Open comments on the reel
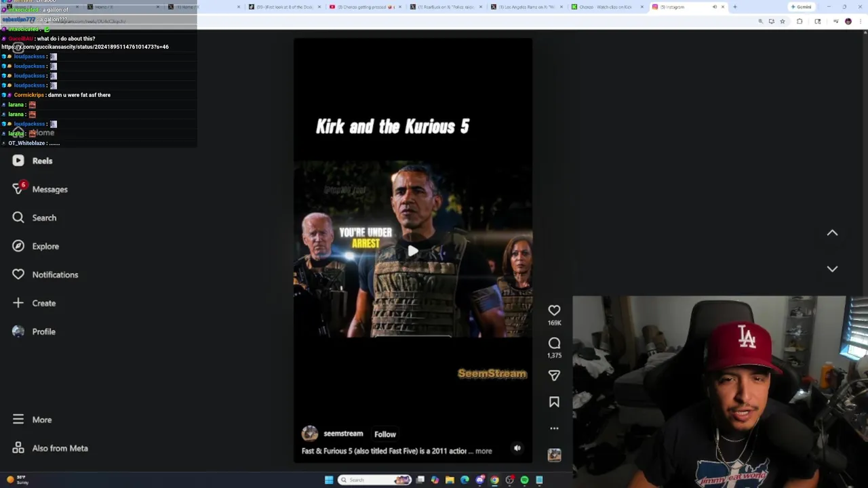This screenshot has width=868, height=488. [x=554, y=344]
